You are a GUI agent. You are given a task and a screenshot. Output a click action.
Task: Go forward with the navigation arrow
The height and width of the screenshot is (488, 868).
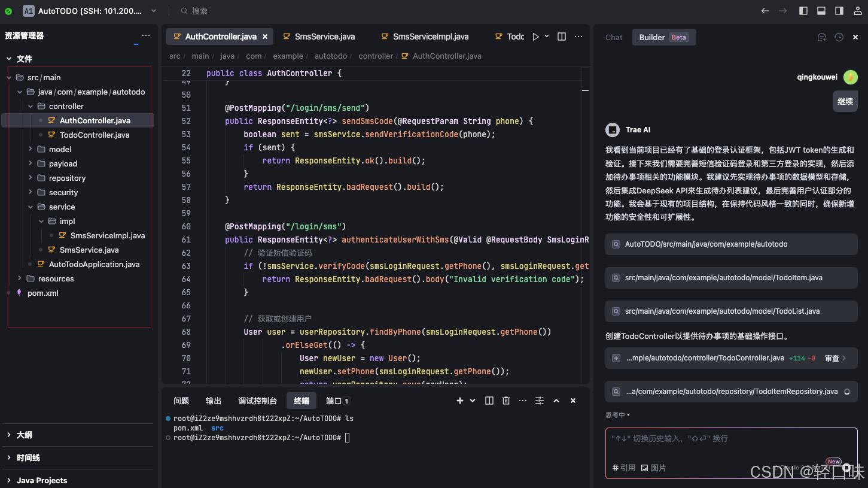tap(782, 11)
